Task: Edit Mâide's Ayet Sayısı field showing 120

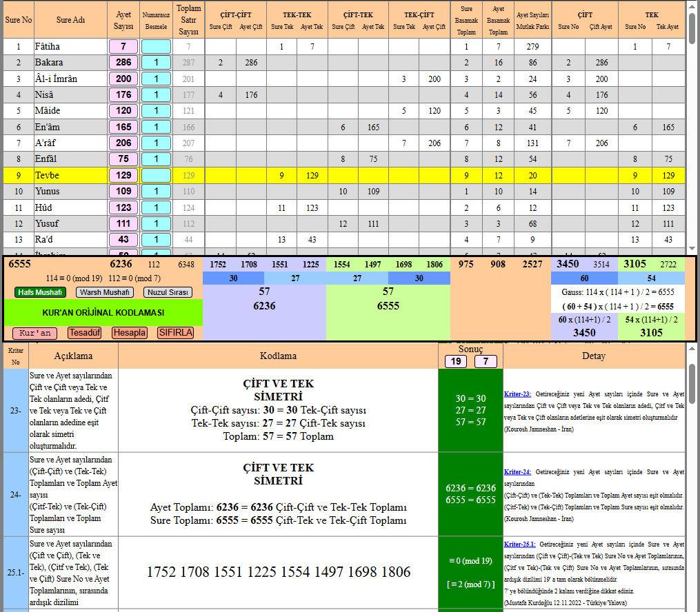Action: [x=123, y=111]
